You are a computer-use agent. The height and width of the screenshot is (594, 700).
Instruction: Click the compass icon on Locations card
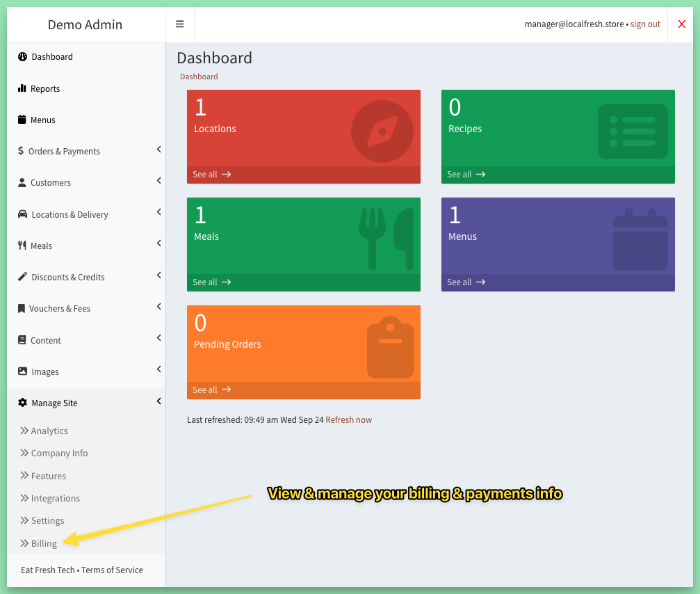point(382,131)
